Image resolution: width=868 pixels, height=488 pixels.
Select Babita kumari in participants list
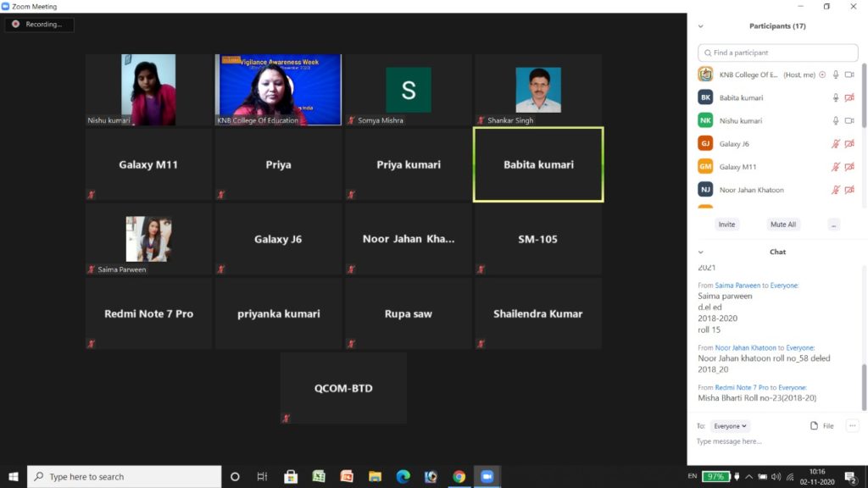pyautogui.click(x=741, y=97)
